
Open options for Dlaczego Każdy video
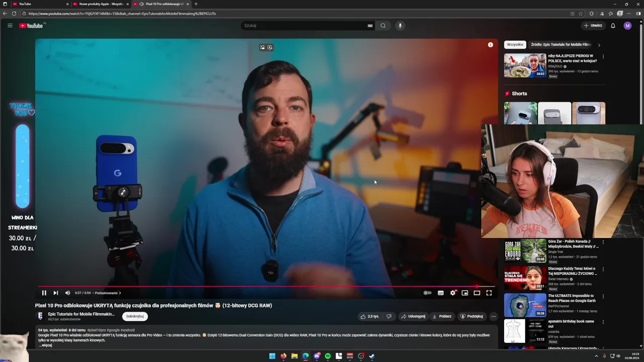click(603, 269)
